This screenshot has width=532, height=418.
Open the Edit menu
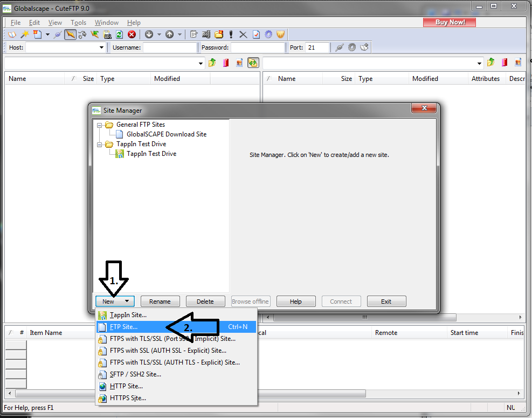pos(34,23)
